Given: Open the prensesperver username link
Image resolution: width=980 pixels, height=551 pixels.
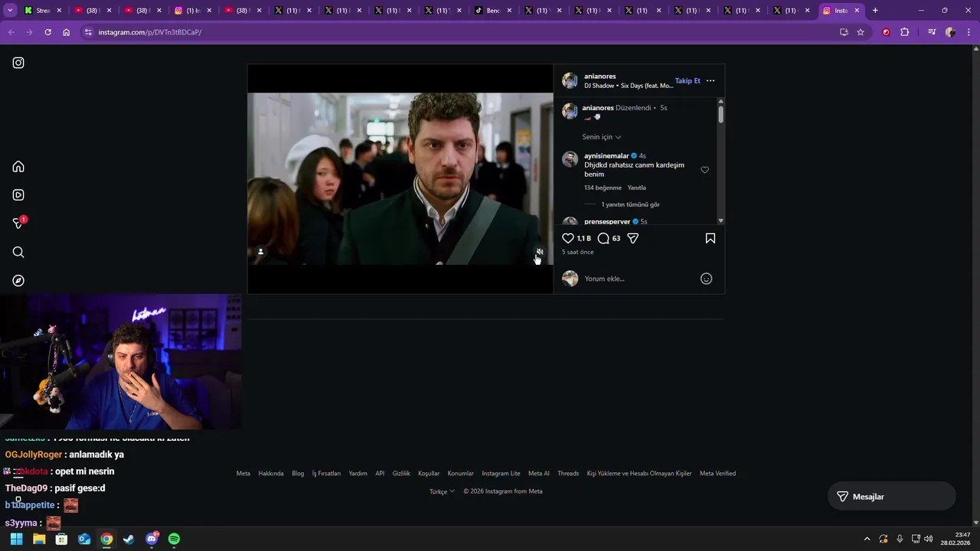Looking at the screenshot, I should pyautogui.click(x=607, y=222).
